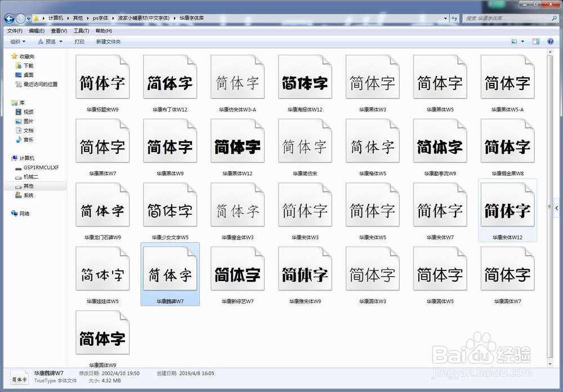
Task: Create a folder with 新建文件夹
Action: pos(109,42)
